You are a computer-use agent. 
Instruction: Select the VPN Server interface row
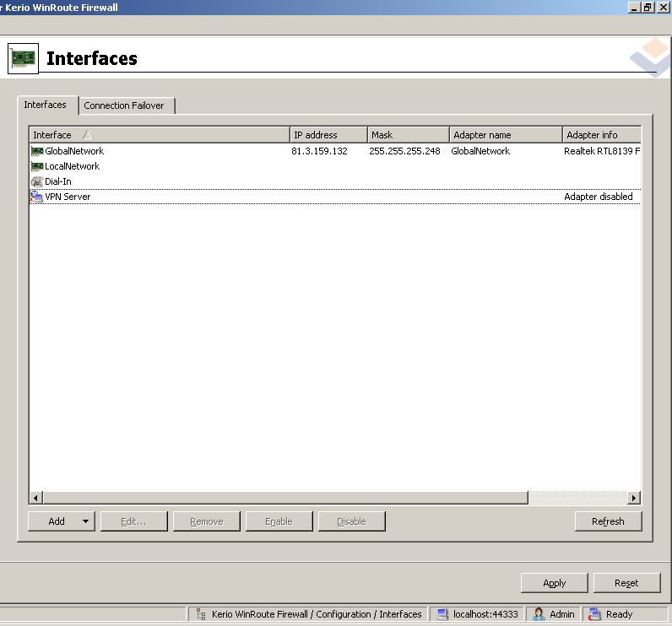[x=335, y=197]
